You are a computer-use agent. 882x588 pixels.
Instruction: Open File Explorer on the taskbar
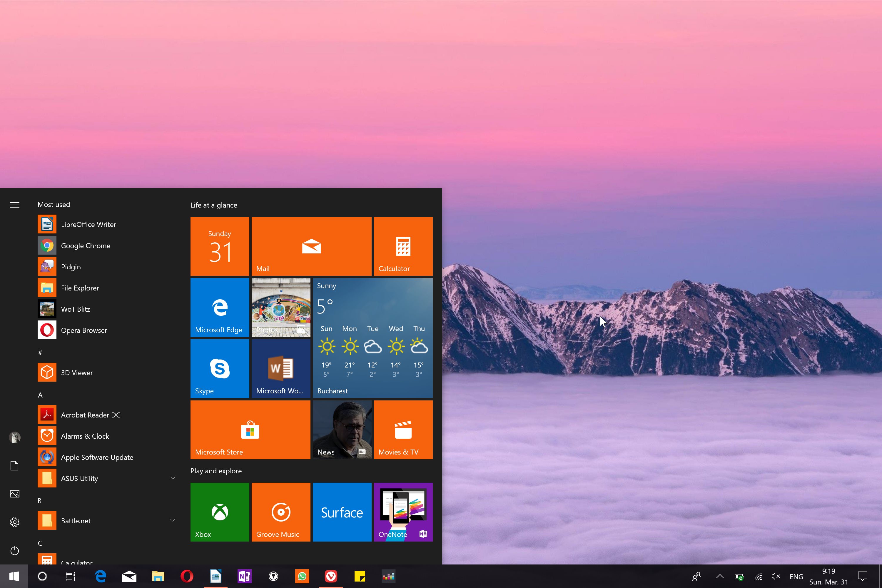coord(158,576)
